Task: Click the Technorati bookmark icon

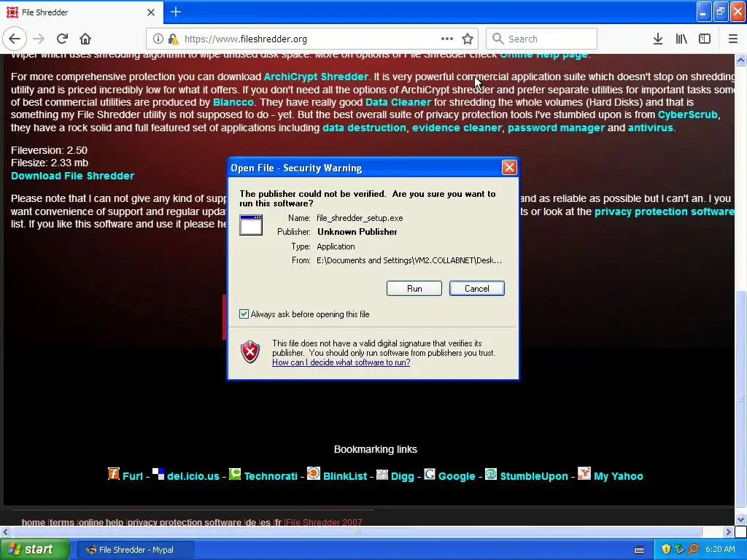Action: click(235, 474)
